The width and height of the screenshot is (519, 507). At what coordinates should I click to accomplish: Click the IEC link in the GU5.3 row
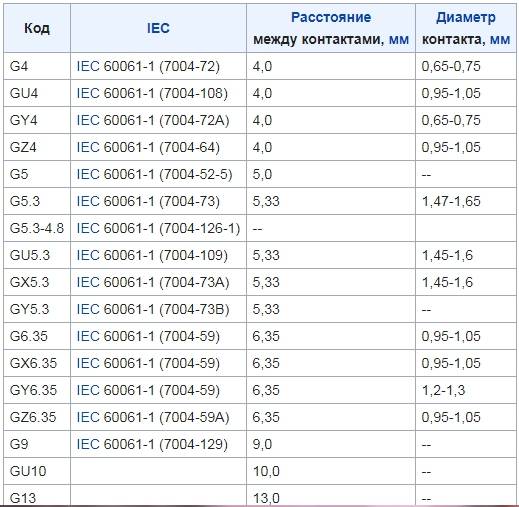(88, 255)
